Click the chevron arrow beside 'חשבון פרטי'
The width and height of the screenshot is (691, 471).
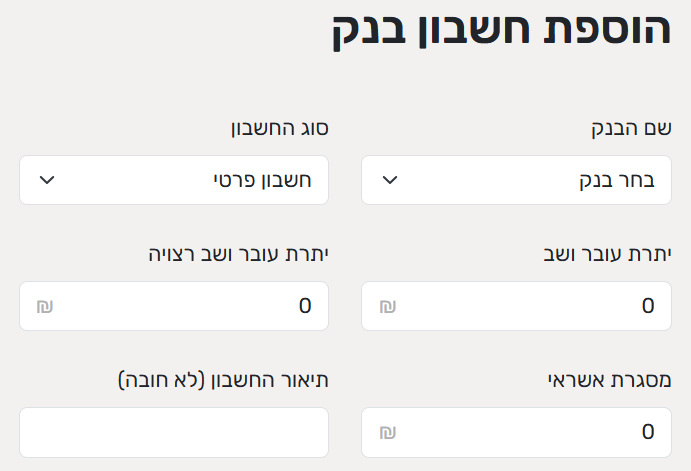point(46,180)
